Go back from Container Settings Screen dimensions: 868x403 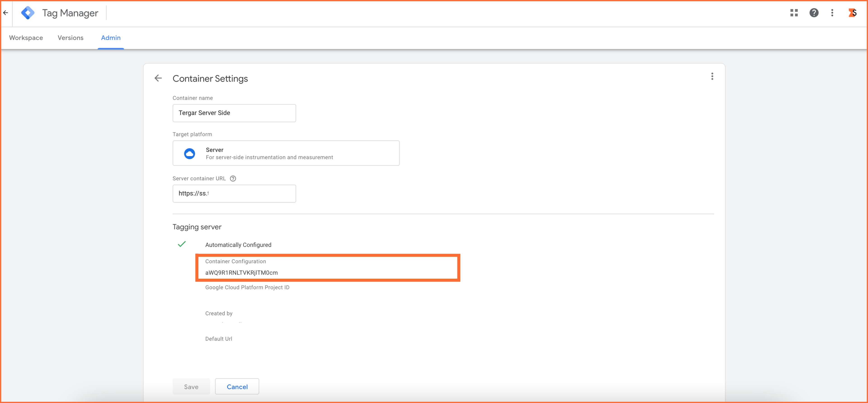[158, 78]
